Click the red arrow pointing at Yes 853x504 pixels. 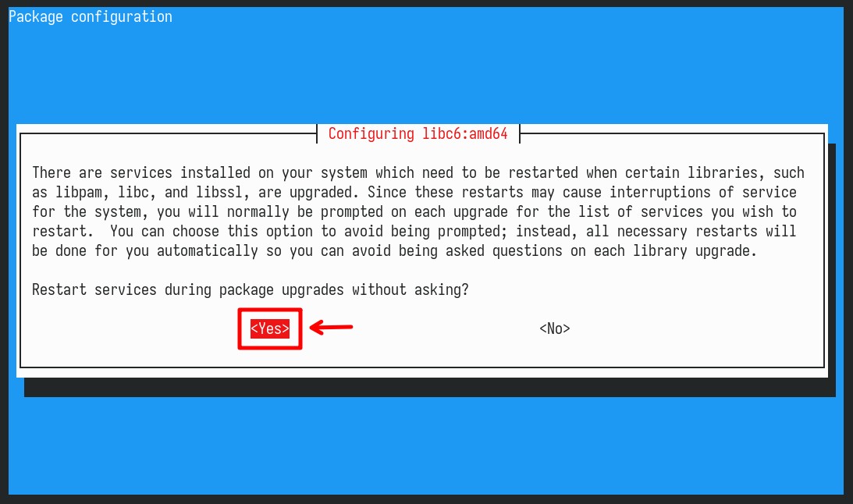(332, 327)
